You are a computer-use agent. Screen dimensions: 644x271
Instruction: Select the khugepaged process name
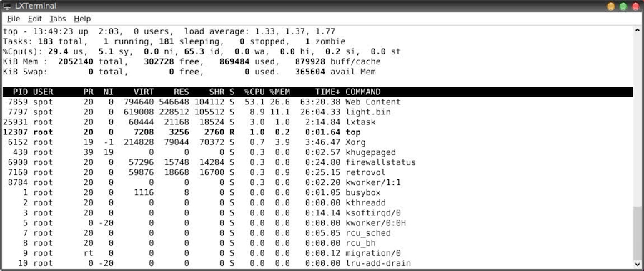tap(370, 152)
